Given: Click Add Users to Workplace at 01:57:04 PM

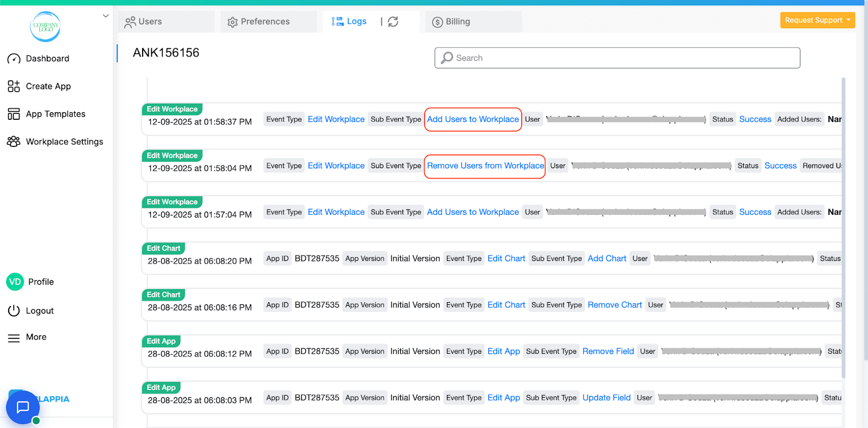Looking at the screenshot, I should (473, 212).
